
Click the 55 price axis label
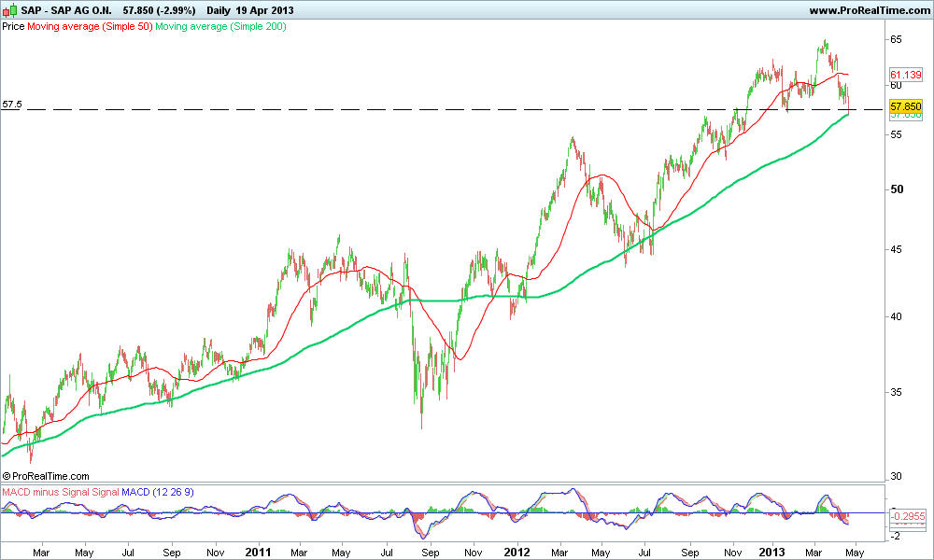click(896, 134)
